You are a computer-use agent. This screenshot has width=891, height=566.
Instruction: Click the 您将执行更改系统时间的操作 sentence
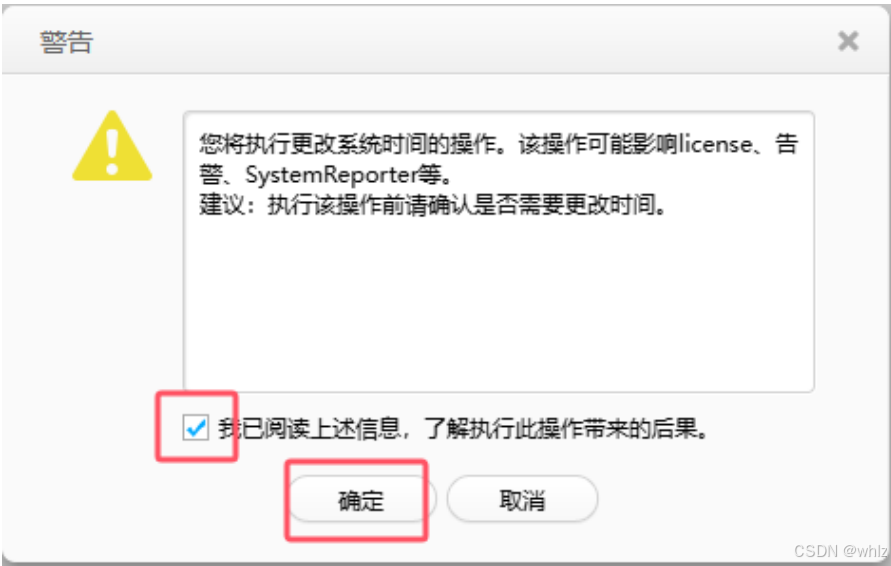(358, 144)
